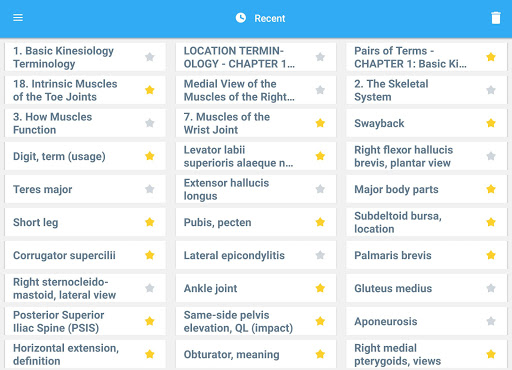Unstar the Corrugator supercilii entry
Screen dimensions: 512x370
point(150,255)
